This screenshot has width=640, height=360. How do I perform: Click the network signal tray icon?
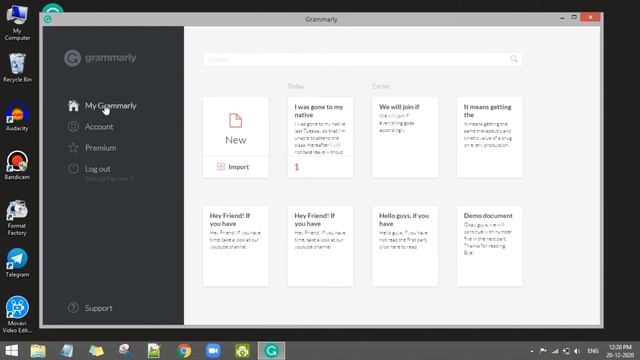point(555,351)
